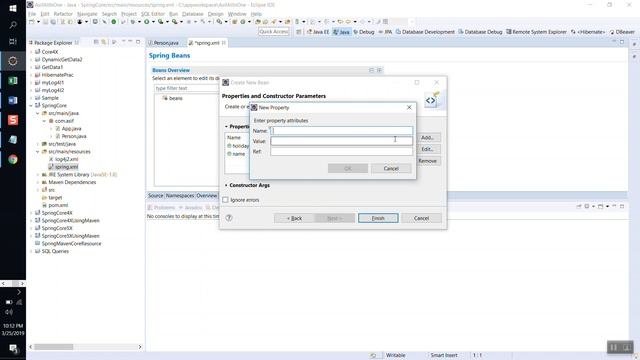Click the Value input field

pos(342,141)
